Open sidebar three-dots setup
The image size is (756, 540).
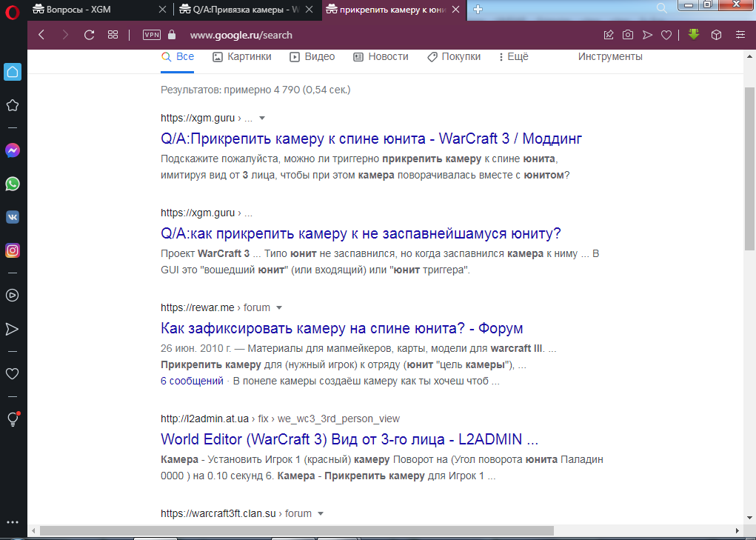13,522
